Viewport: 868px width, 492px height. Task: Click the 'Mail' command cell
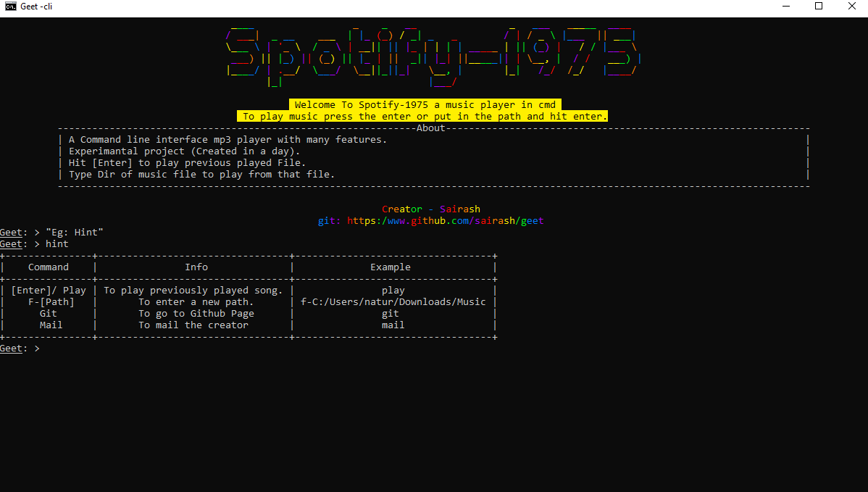pyautogui.click(x=51, y=325)
